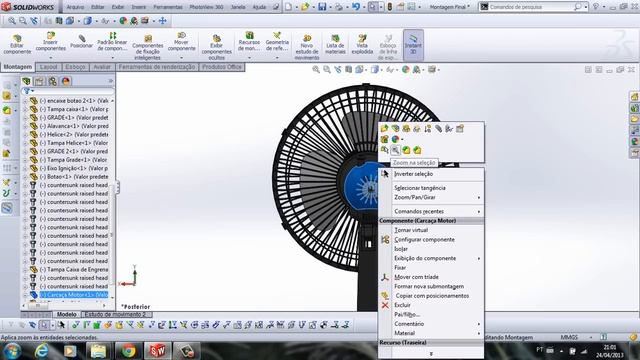640x360 pixels.
Task: Expand Eixo Ignição<1> node
Action: click(x=25, y=168)
